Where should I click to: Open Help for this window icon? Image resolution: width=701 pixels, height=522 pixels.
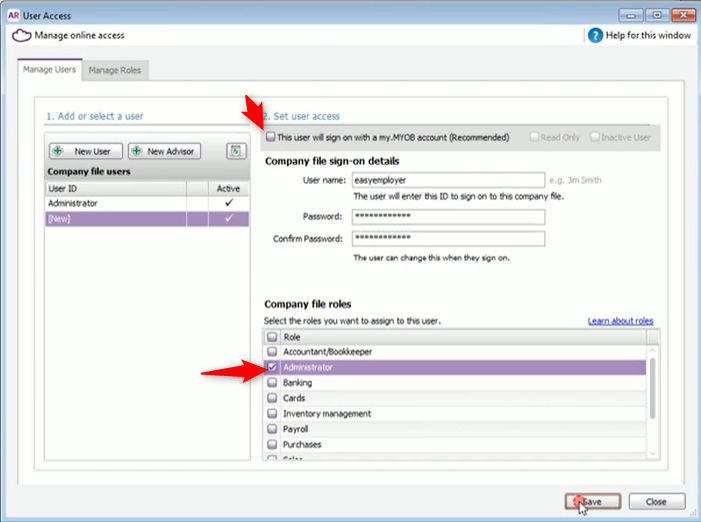595,35
